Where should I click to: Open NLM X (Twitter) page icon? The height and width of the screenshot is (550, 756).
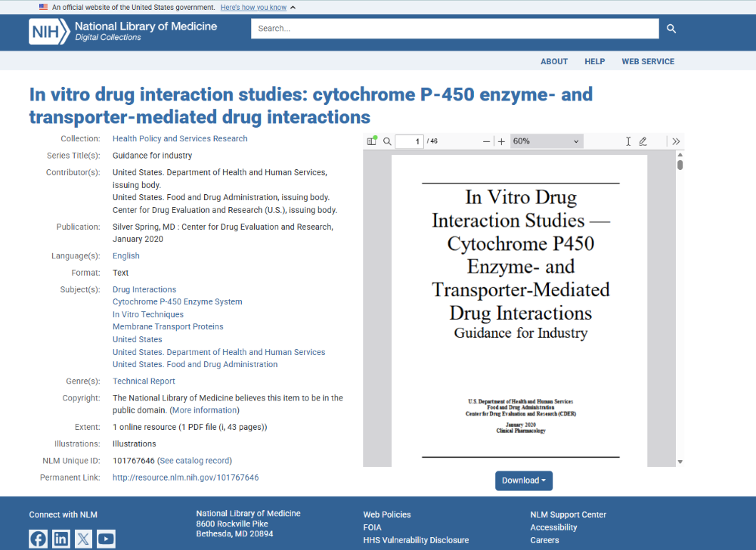point(83,539)
